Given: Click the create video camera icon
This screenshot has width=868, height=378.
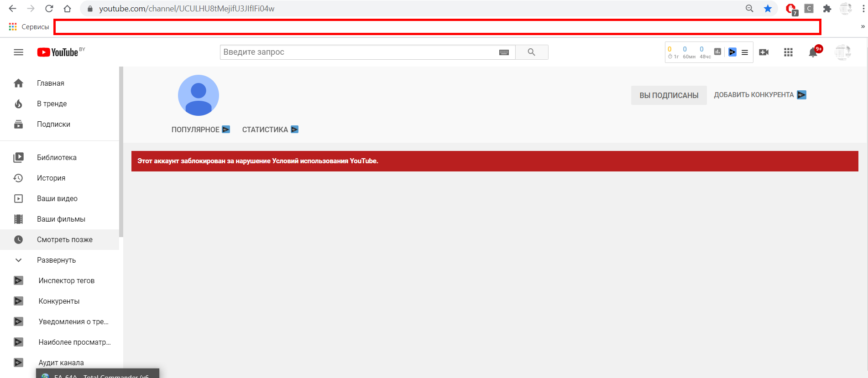Looking at the screenshot, I should click(x=763, y=52).
